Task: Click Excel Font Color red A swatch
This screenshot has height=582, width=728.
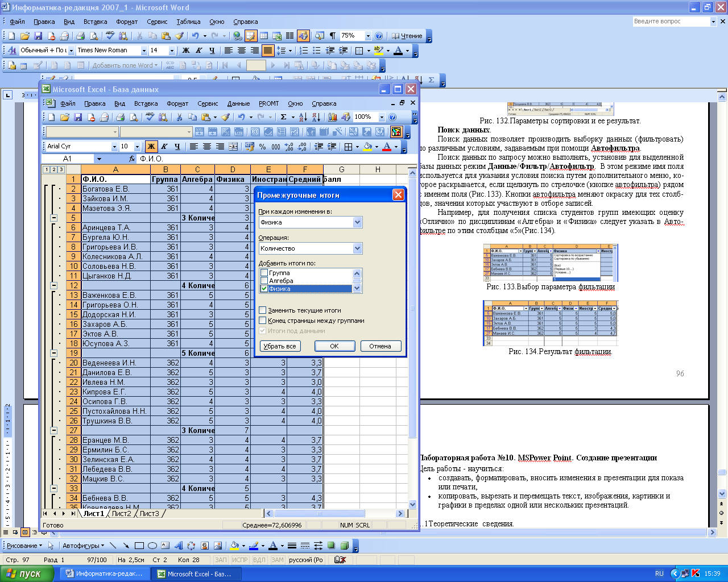Action: pos(387,147)
